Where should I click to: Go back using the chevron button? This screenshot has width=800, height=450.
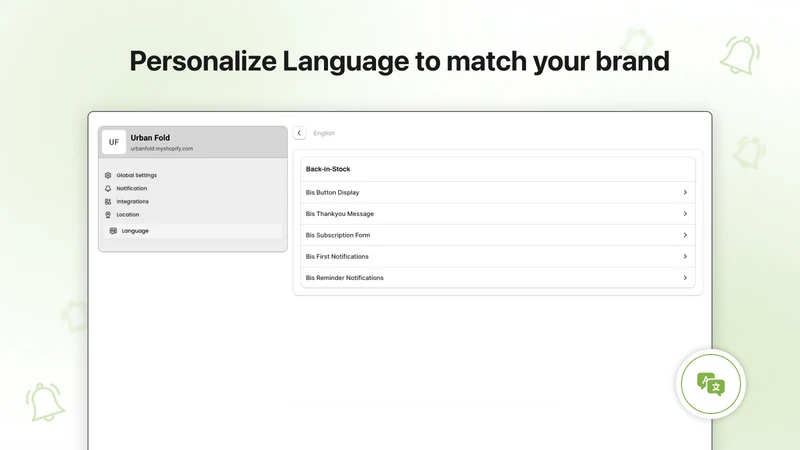coord(299,133)
